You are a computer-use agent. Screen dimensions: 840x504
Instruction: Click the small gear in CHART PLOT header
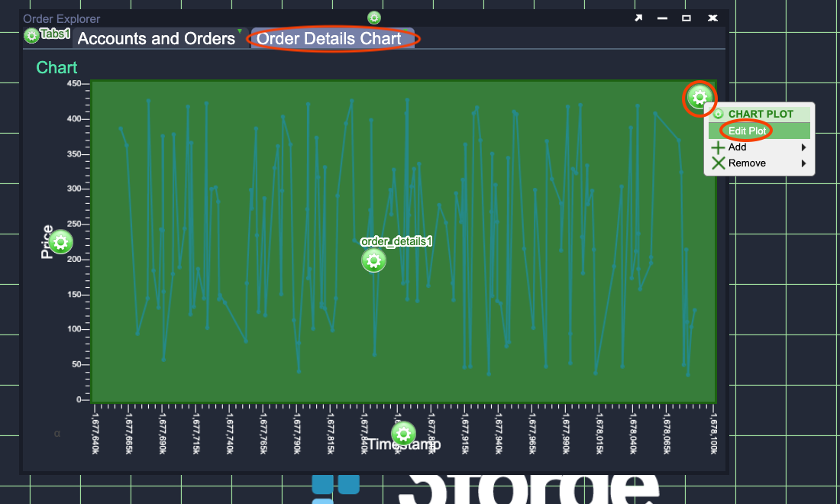tap(718, 114)
